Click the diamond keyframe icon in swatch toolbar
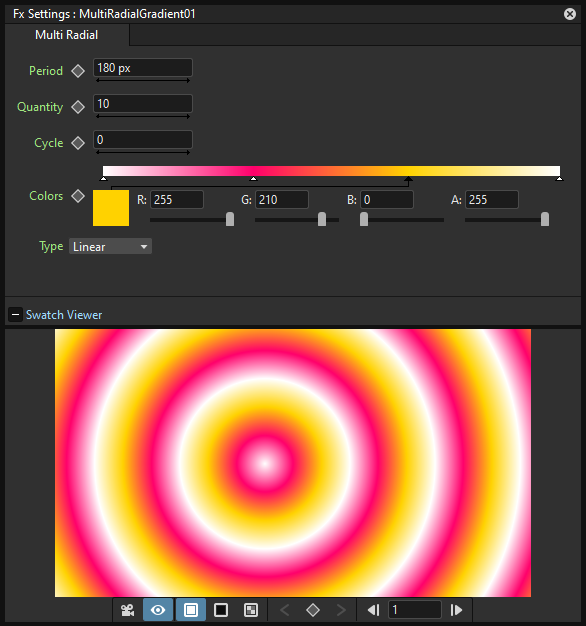Image resolution: width=586 pixels, height=626 pixels. coord(313,610)
